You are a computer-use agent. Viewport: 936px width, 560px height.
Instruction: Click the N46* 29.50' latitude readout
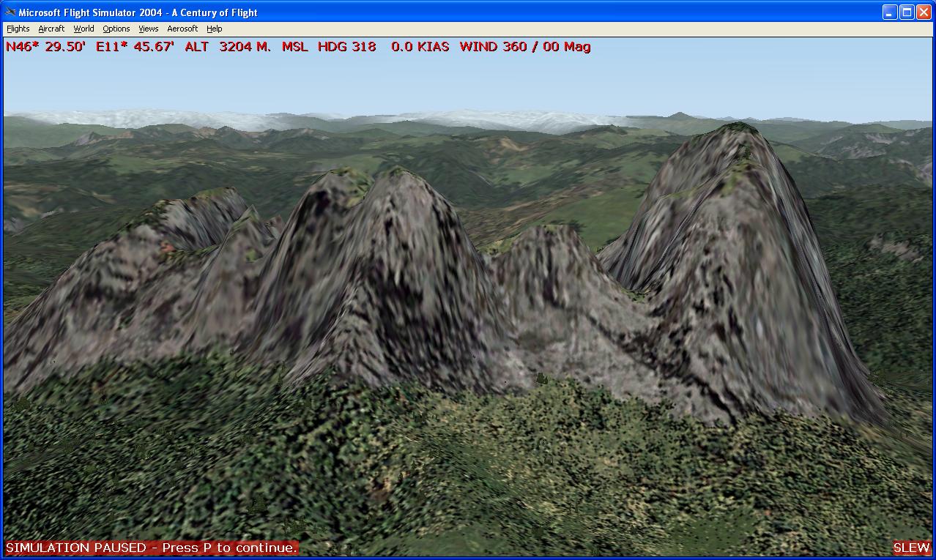point(45,47)
